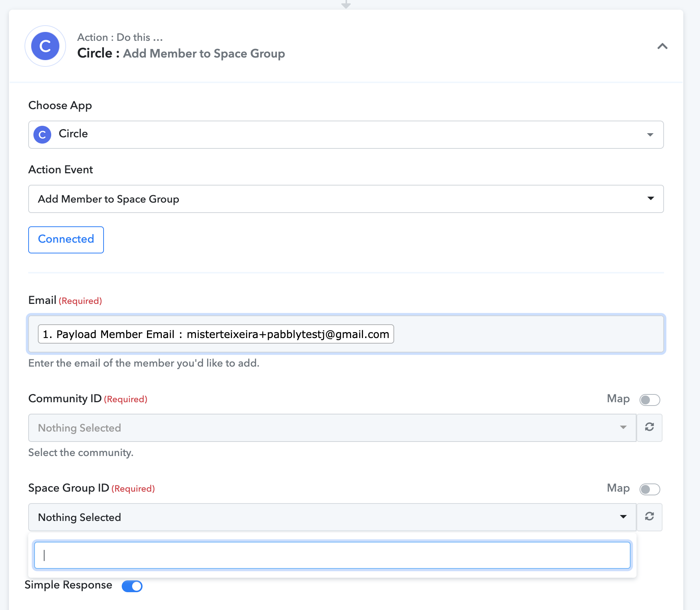Toggle the Community ID Map switch

click(x=650, y=400)
